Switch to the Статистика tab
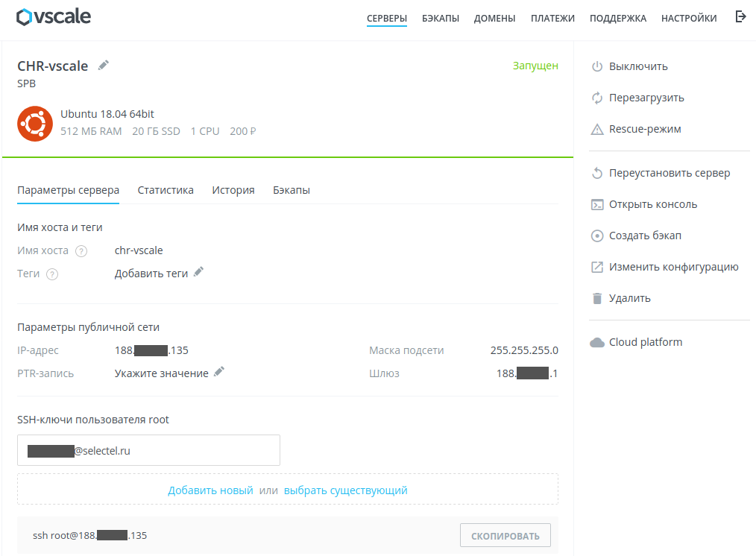 [166, 190]
